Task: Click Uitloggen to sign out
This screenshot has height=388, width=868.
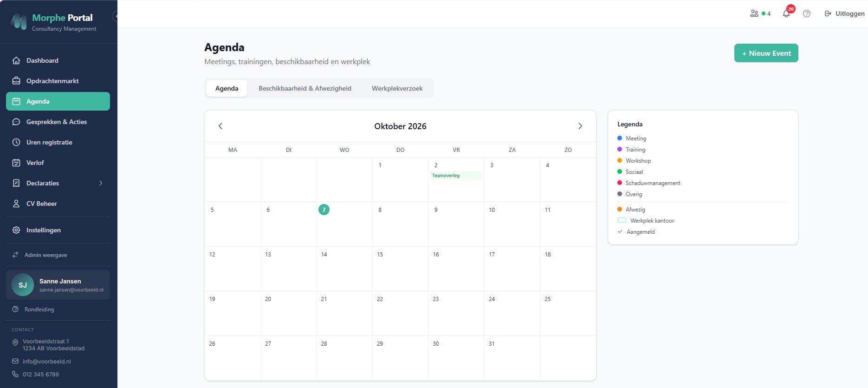Action: click(x=844, y=13)
